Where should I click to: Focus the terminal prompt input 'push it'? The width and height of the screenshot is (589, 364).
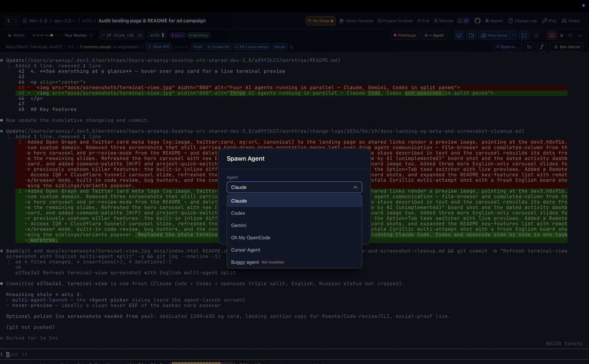[x=294, y=354]
